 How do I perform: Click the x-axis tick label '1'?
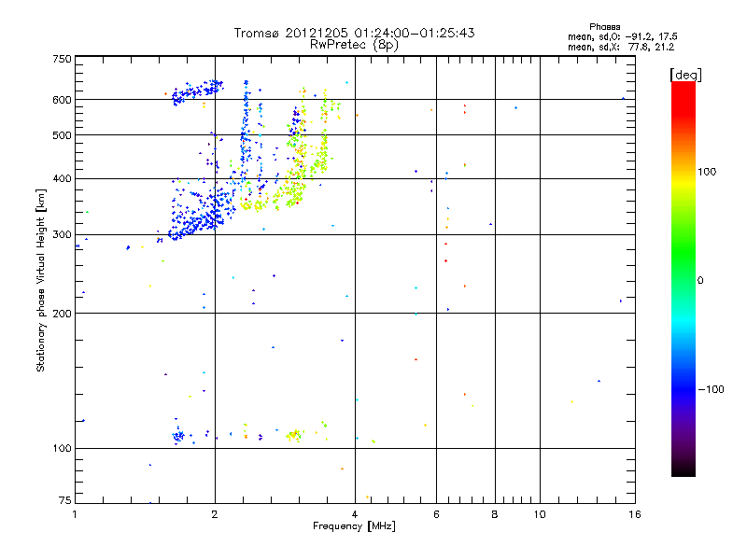(x=75, y=514)
